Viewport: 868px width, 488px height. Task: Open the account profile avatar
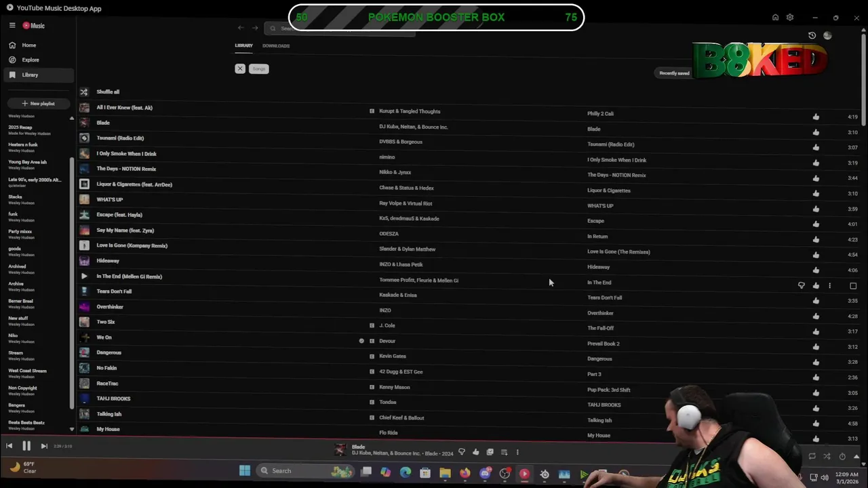827,35
